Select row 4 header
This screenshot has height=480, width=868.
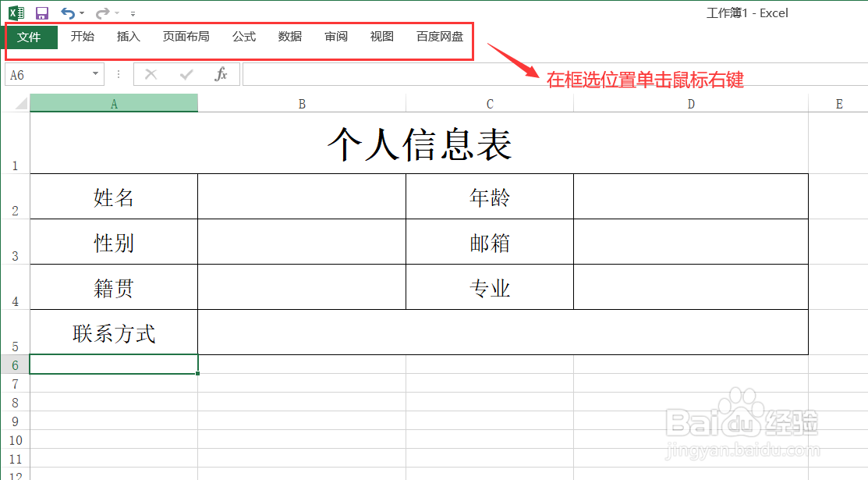point(15,287)
